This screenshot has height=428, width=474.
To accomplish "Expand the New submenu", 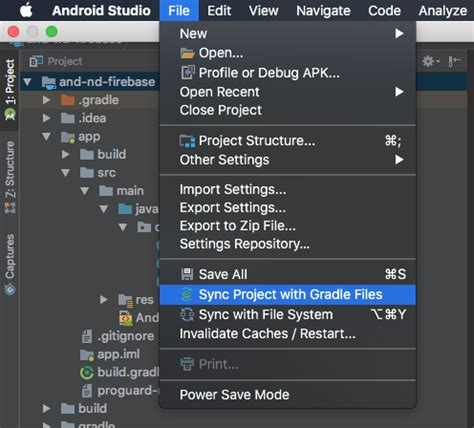I will click(x=288, y=33).
